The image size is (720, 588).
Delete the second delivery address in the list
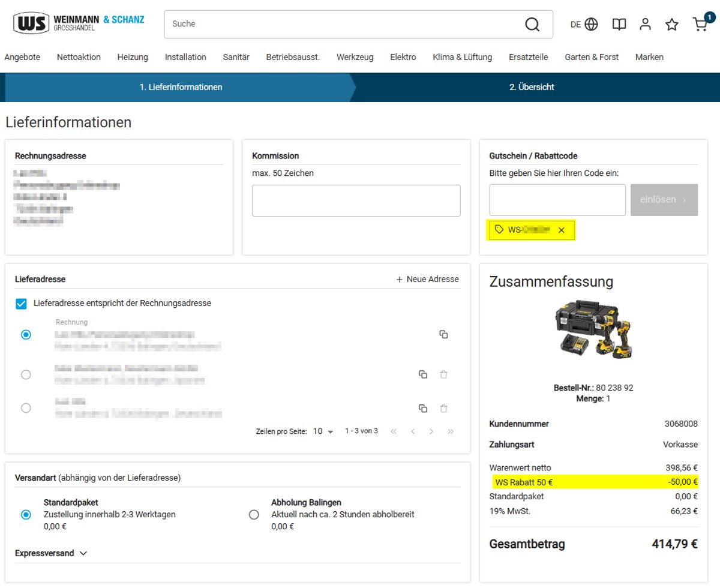(444, 374)
